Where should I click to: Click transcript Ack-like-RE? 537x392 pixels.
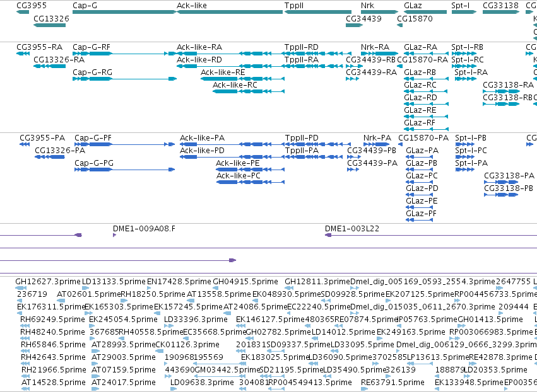[223, 72]
